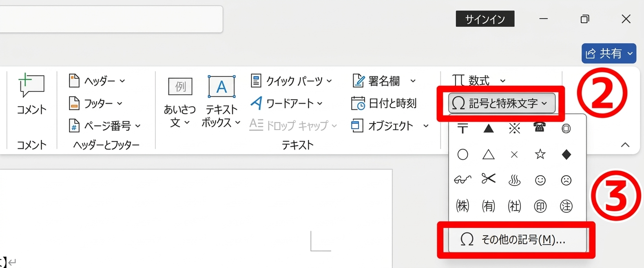Collapse the ribbon with the up chevron
644x268 pixels.
tap(625, 145)
